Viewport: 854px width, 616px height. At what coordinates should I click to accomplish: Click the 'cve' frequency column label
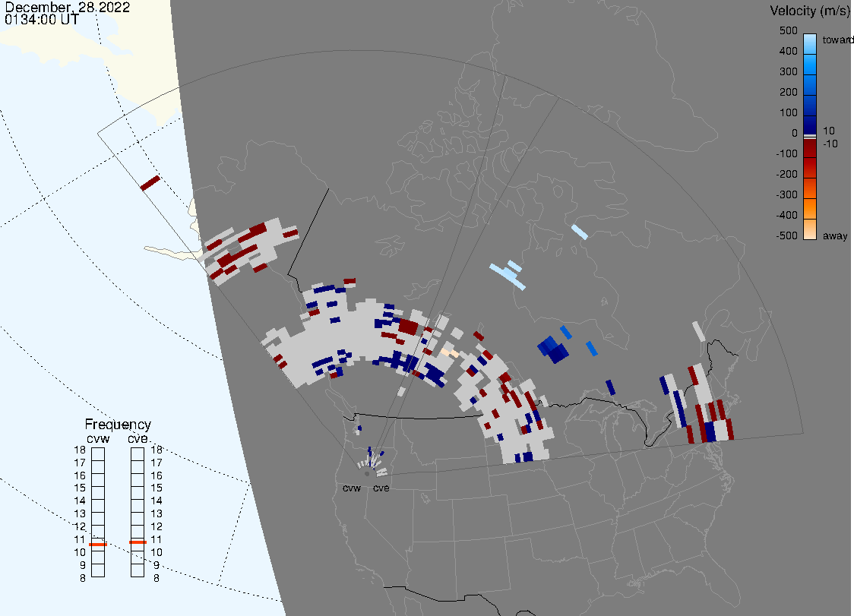[138, 439]
